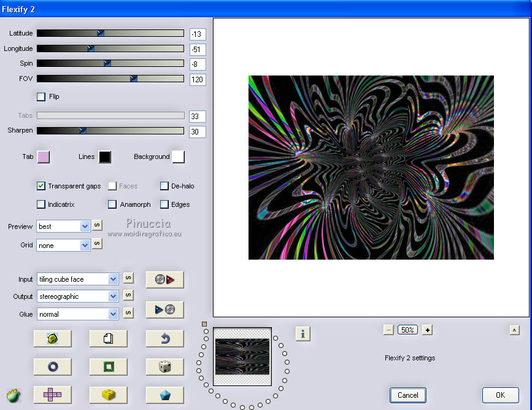Viewport: 532px width, 410px height.
Task: Click the copy pages icon button
Action: (108, 338)
